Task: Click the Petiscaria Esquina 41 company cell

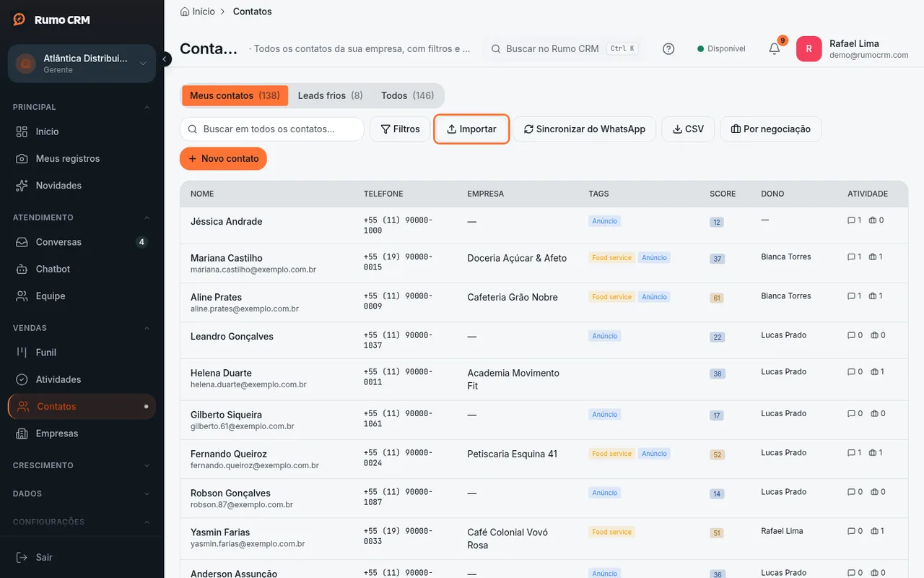Action: point(513,454)
